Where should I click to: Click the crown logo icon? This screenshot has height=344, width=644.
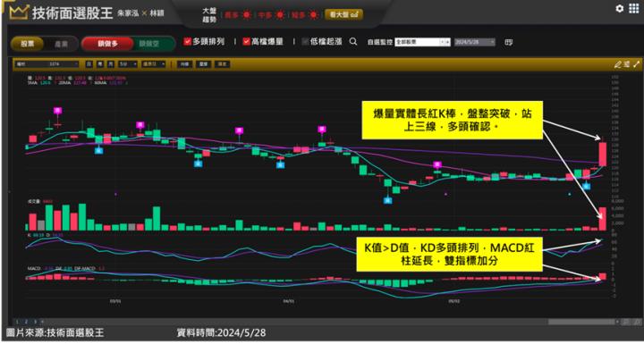(19, 13)
